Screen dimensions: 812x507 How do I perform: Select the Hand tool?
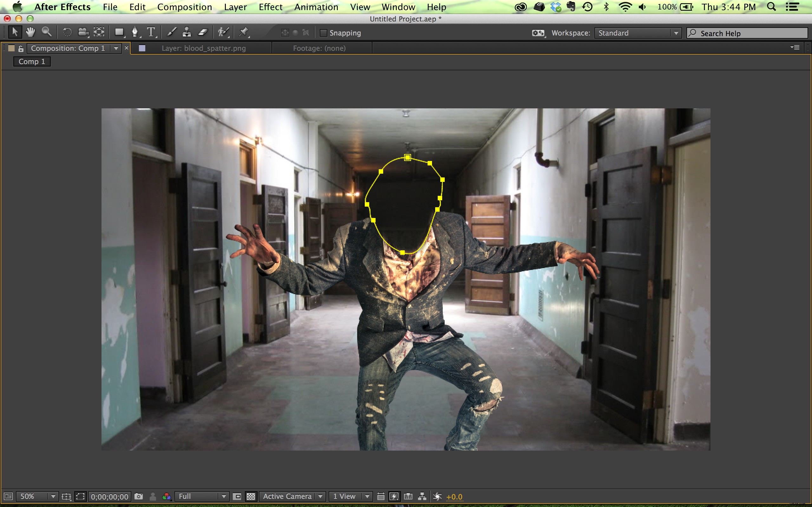click(30, 33)
